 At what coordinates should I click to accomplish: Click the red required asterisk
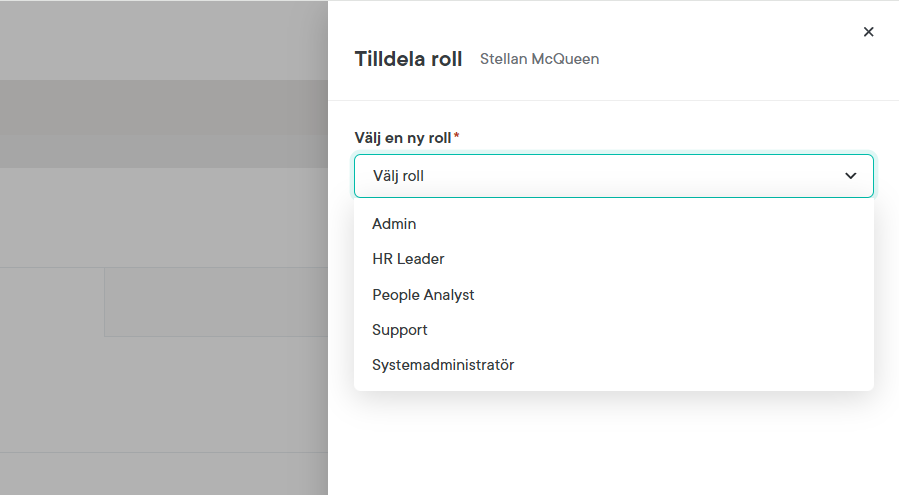(457, 136)
